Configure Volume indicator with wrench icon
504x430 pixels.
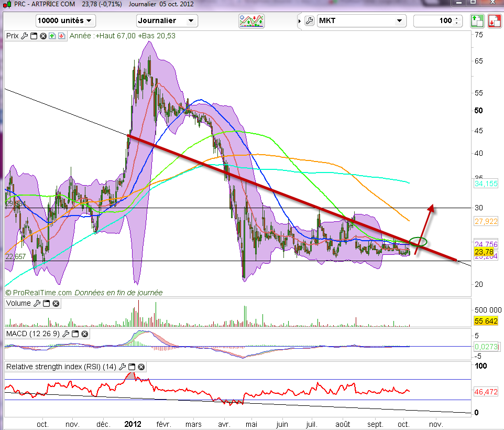(37, 304)
